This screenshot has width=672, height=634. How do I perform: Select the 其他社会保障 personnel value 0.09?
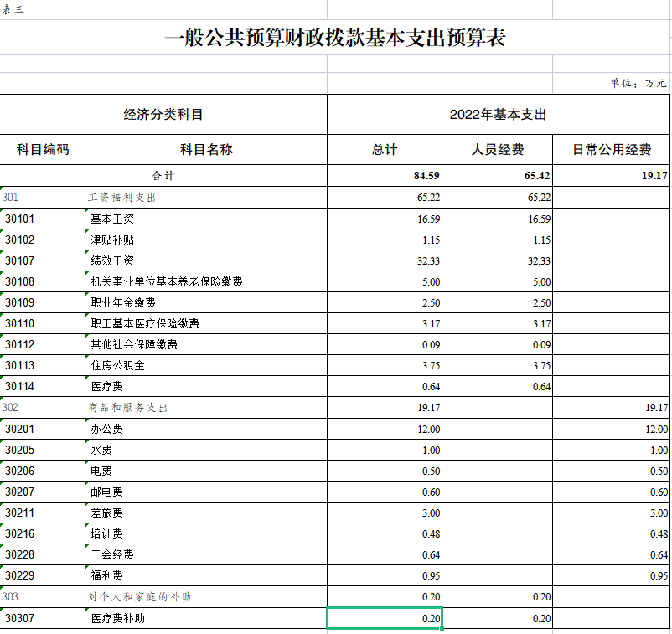497,345
